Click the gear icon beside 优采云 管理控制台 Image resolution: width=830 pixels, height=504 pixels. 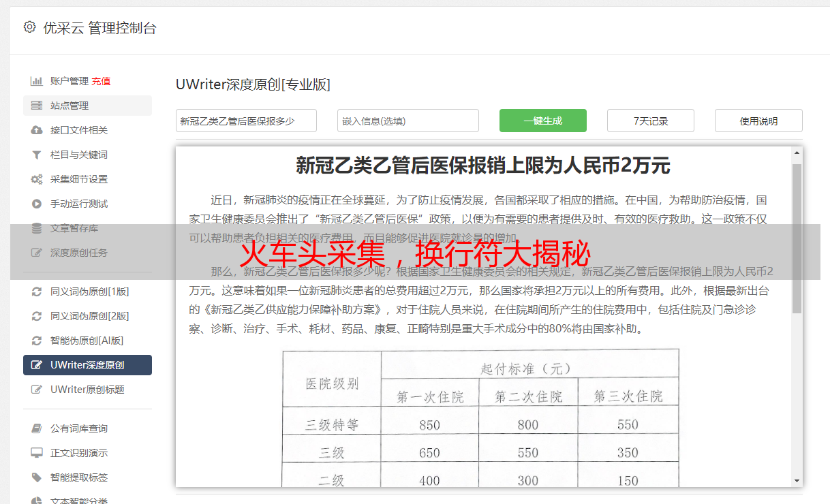29,27
